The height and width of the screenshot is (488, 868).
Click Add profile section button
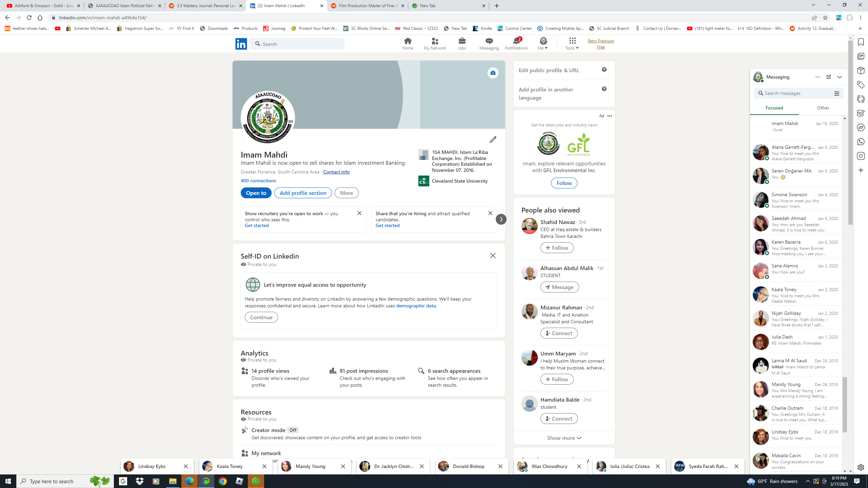point(303,193)
